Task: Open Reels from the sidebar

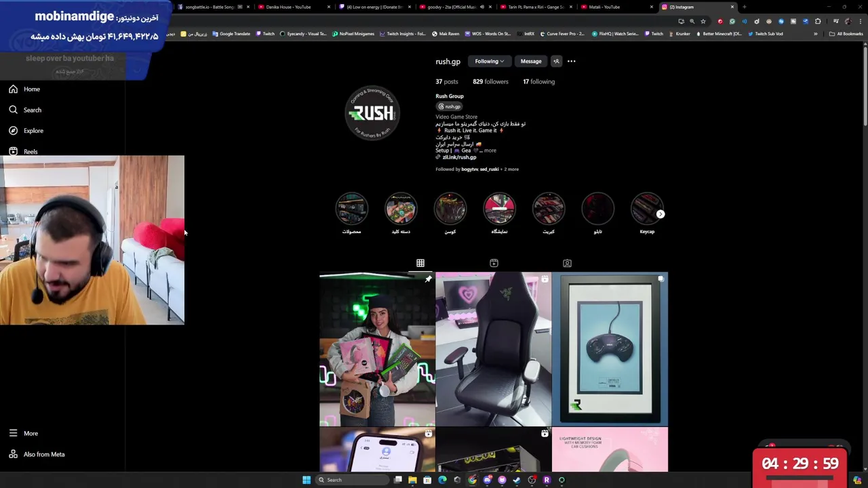Action: pos(23,151)
